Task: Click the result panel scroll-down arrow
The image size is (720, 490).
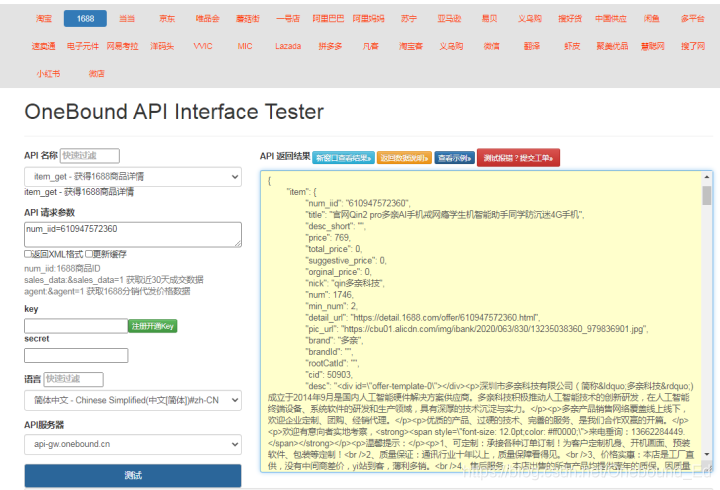Action: pyautogui.click(x=707, y=454)
